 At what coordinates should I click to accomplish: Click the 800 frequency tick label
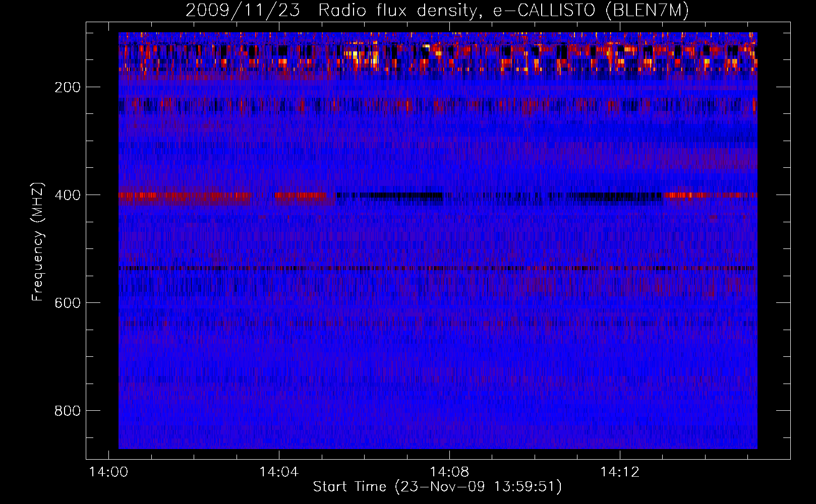point(68,411)
